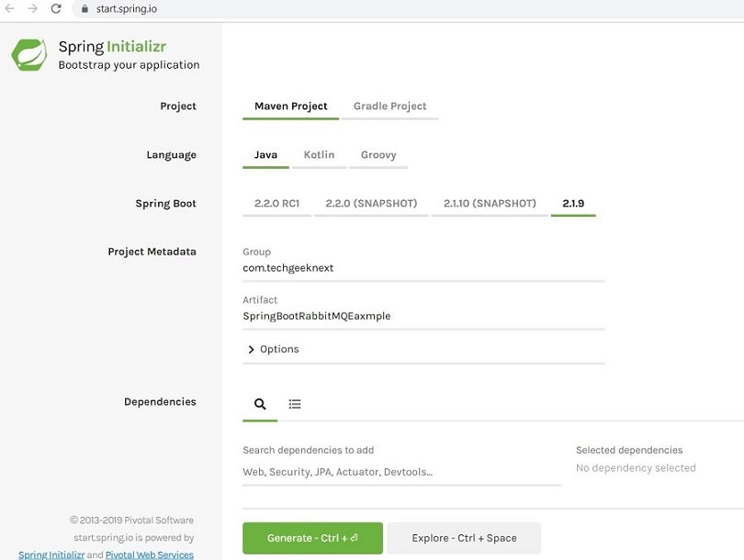This screenshot has width=744, height=560.
Task: Click the 'Dependencies' section label
Action: [160, 402]
